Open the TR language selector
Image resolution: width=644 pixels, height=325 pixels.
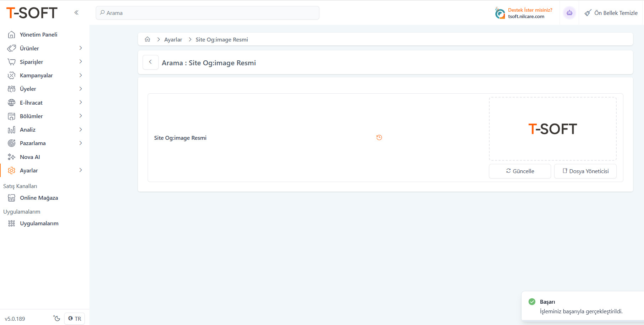point(75,319)
